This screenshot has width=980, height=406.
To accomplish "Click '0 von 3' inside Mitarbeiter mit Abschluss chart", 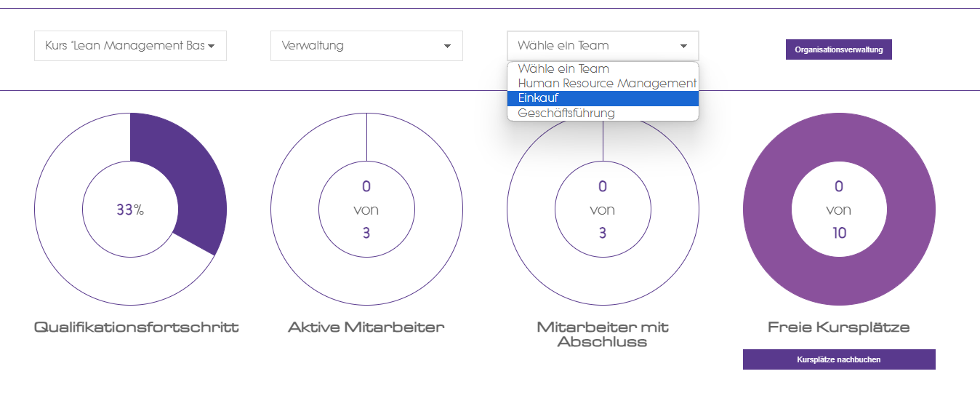I will click(x=603, y=210).
